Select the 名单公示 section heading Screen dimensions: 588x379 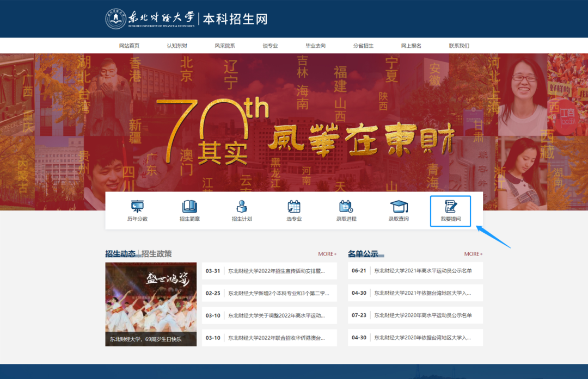pos(363,253)
